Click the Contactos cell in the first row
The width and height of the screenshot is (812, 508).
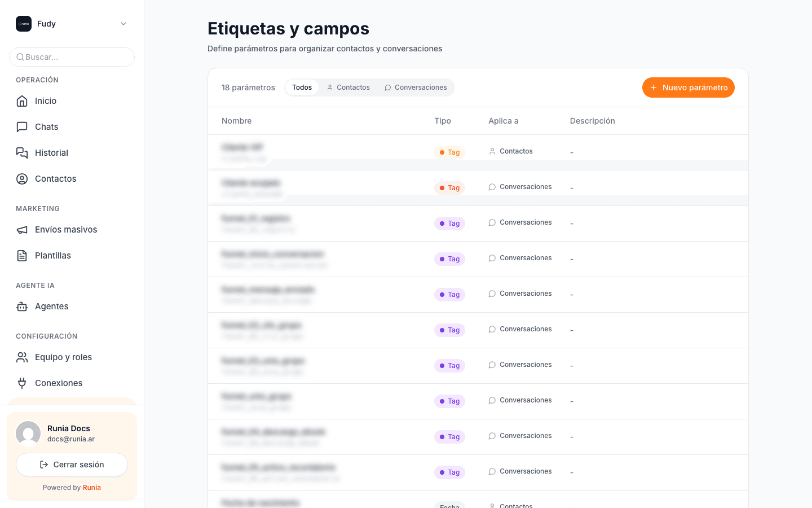511,151
